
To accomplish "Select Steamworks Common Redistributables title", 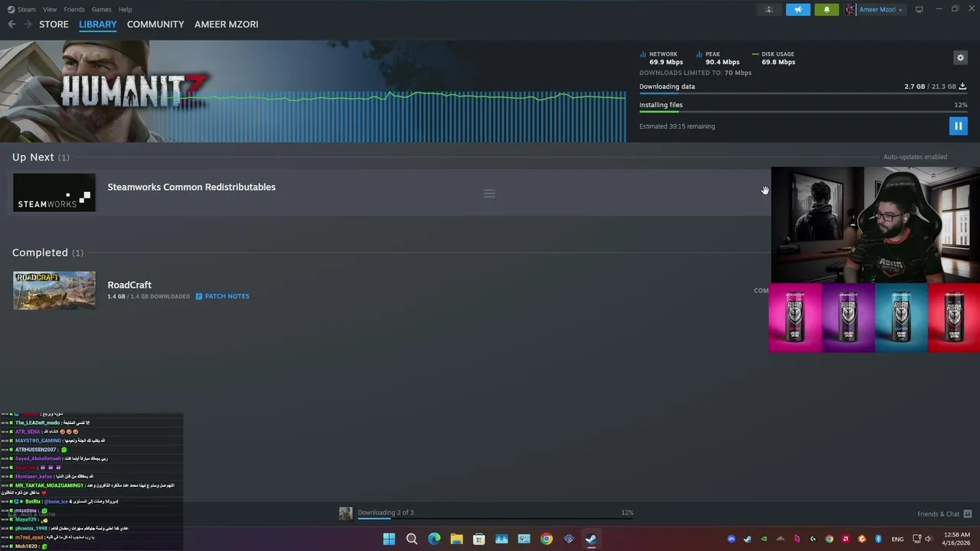I will pyautogui.click(x=191, y=187).
